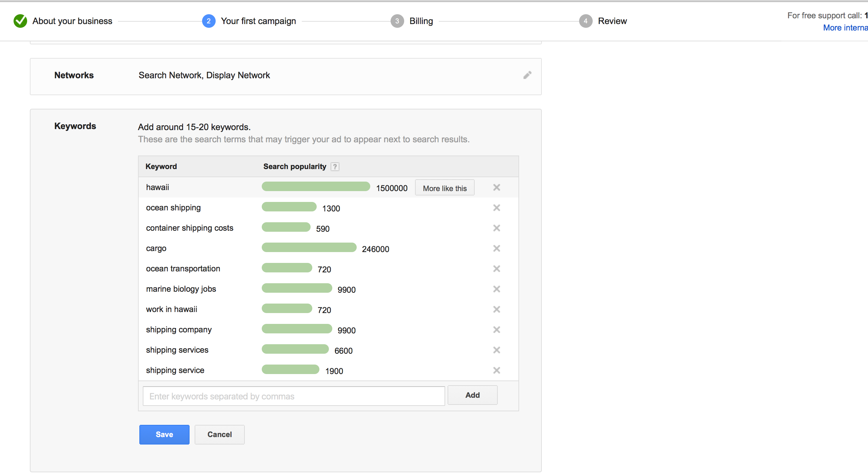
Task: Remove the hawaii keyword with its X icon
Action: point(496,187)
